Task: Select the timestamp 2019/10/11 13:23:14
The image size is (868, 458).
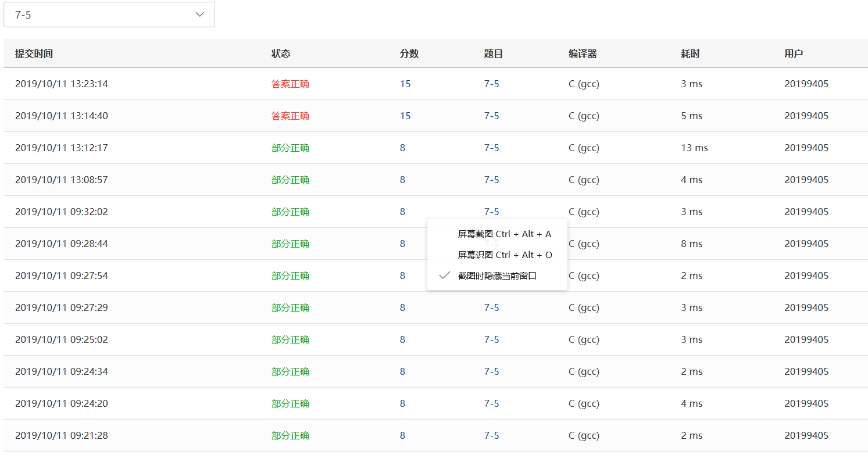Action: 62,84
